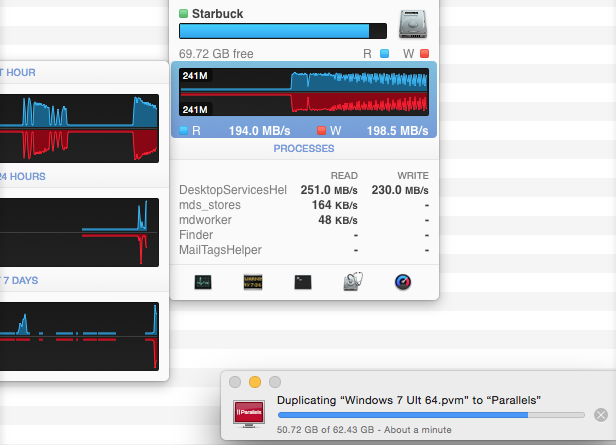Click the 48 KB/s value for mdworker
Viewport: 616px width, 445px height.
338,220
